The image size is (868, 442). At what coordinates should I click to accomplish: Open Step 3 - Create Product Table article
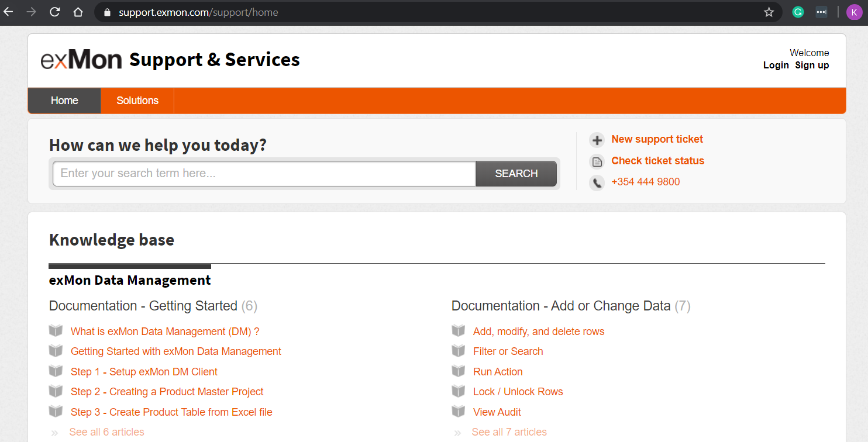click(171, 412)
